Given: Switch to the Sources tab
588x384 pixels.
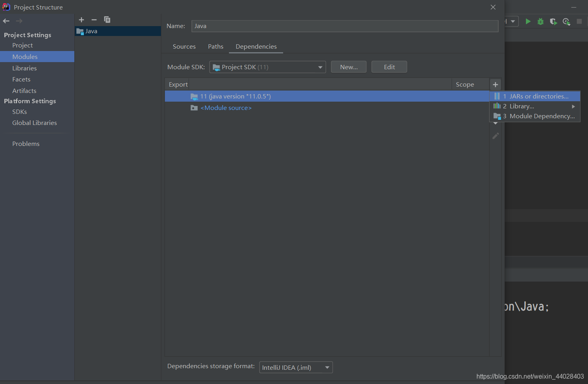Looking at the screenshot, I should [184, 47].
